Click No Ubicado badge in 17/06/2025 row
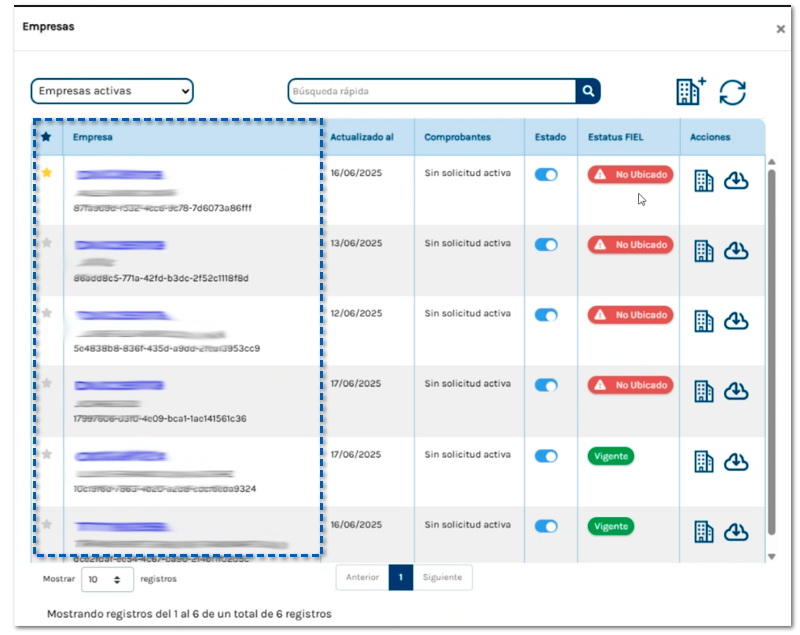Viewport: 800px width, 635px height. pos(630,385)
